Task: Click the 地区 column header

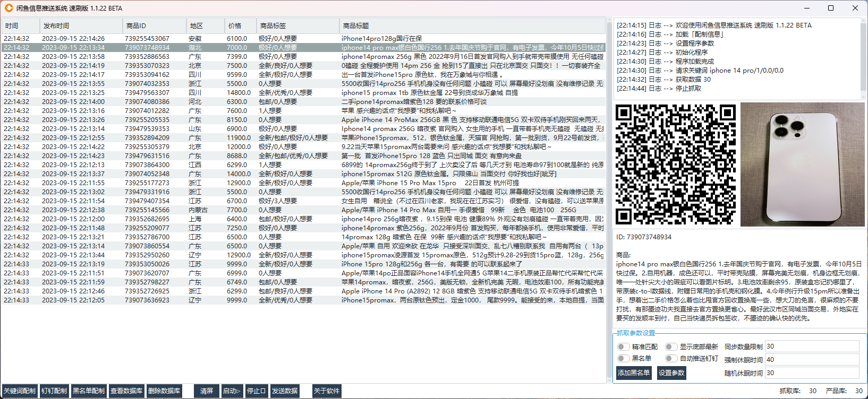Action: click(206, 25)
